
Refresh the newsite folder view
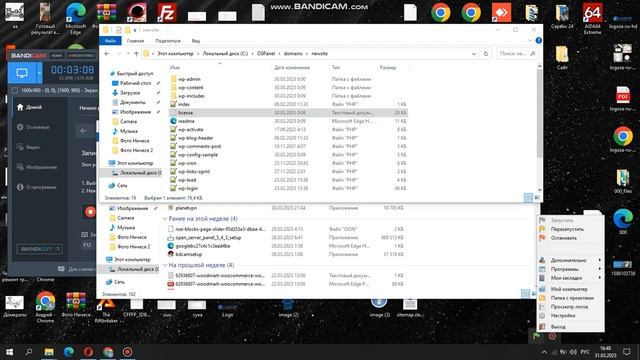coord(486,53)
